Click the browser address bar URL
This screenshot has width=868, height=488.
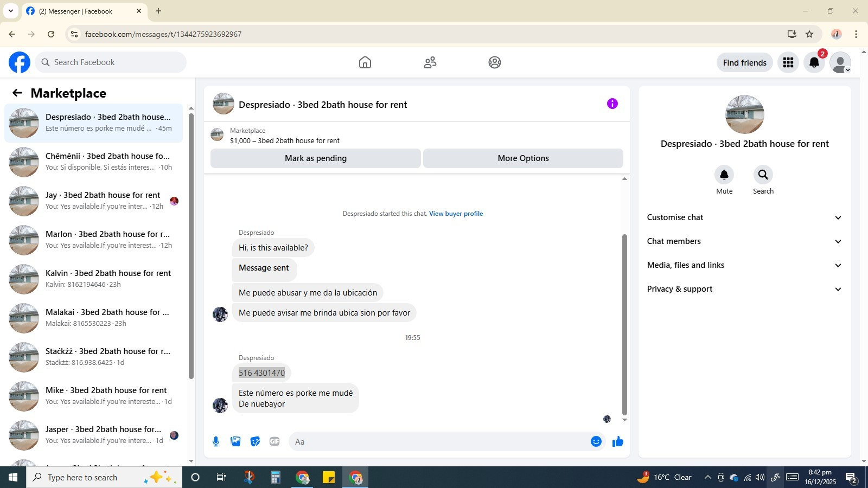[x=163, y=34]
